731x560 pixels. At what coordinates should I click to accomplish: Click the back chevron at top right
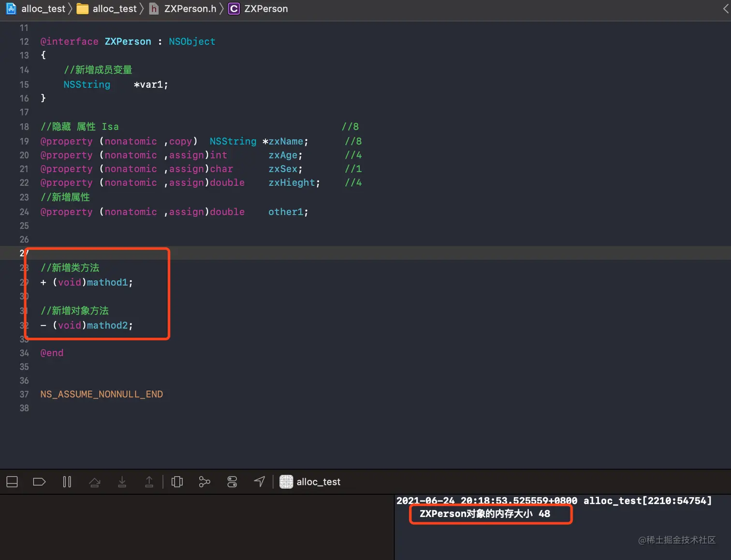point(726,9)
